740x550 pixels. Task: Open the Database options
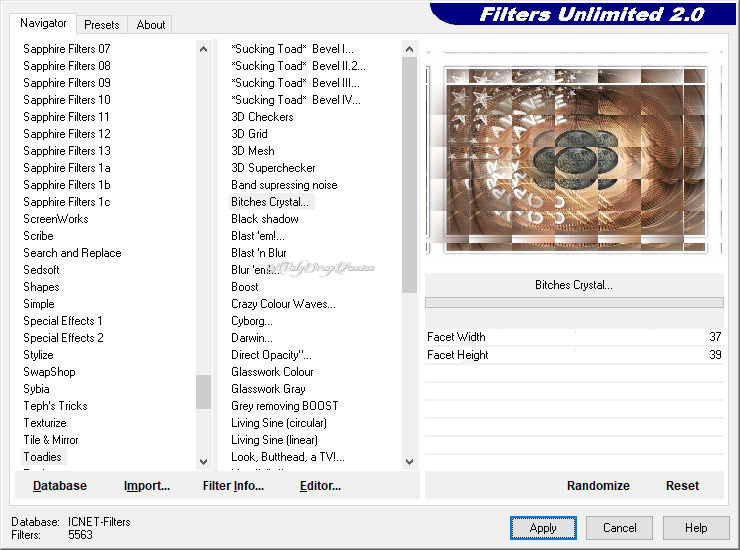60,486
